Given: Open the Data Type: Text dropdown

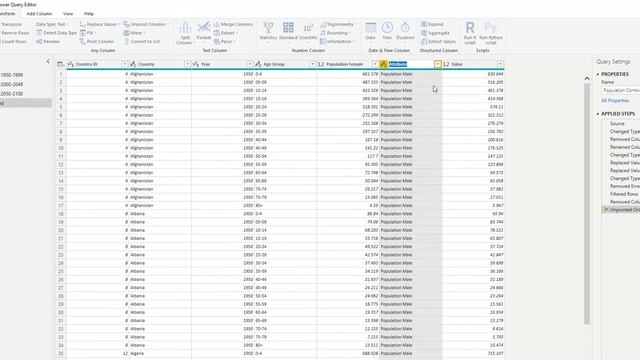Looking at the screenshot, I should coord(52,24).
